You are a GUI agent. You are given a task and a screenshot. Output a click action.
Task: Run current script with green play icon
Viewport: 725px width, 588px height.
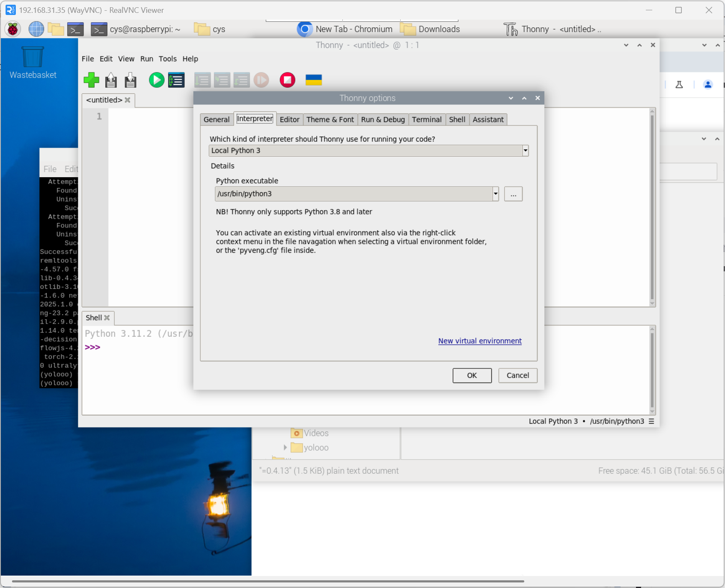pyautogui.click(x=157, y=80)
